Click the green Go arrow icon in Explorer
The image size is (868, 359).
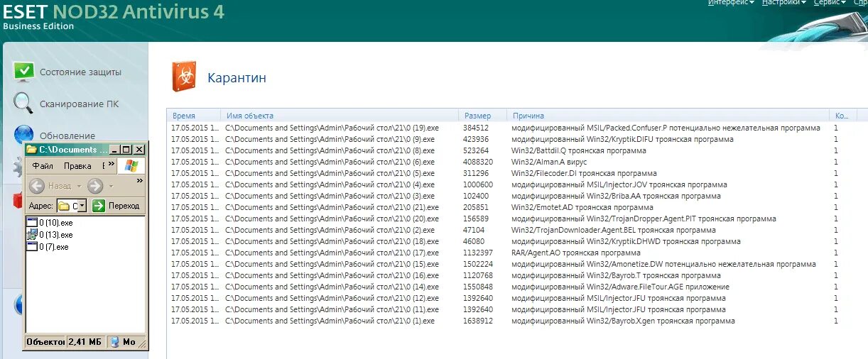pos(99,206)
